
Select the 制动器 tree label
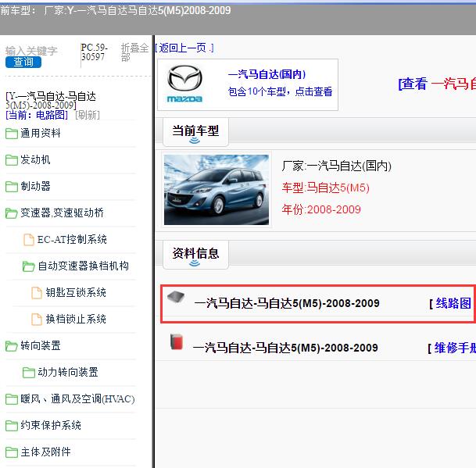(35, 187)
